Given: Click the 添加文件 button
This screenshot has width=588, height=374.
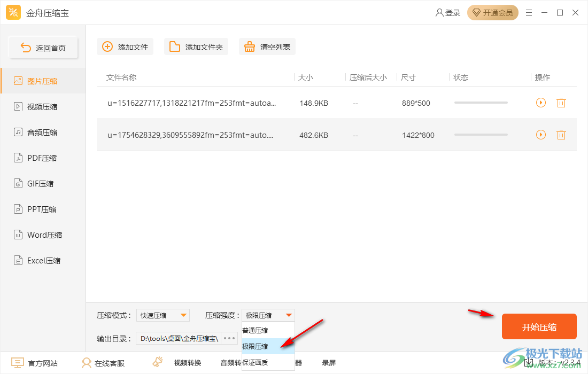Looking at the screenshot, I should tap(125, 47).
